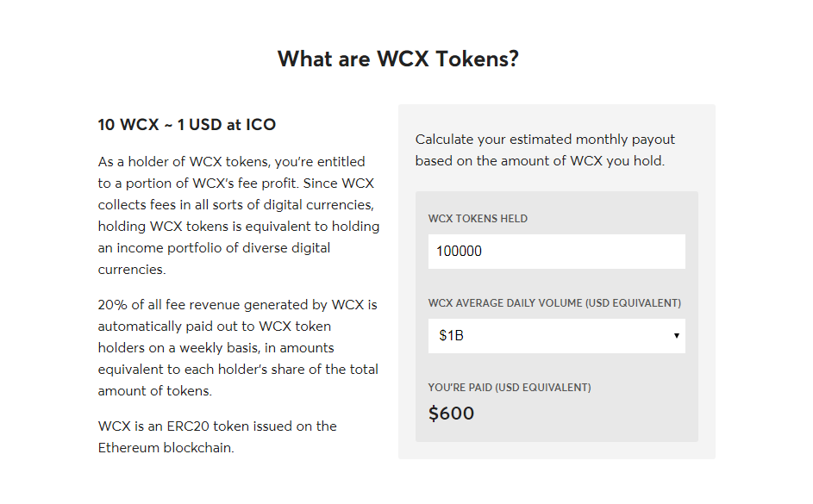Click the words "Ethereum blockchain"
The height and width of the screenshot is (504, 813).
(166, 447)
